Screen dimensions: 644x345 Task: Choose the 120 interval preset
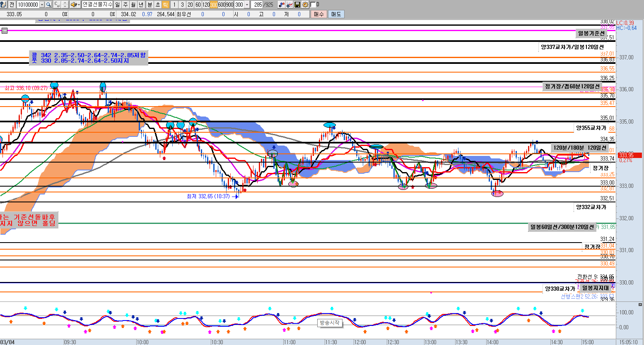[x=206, y=5]
